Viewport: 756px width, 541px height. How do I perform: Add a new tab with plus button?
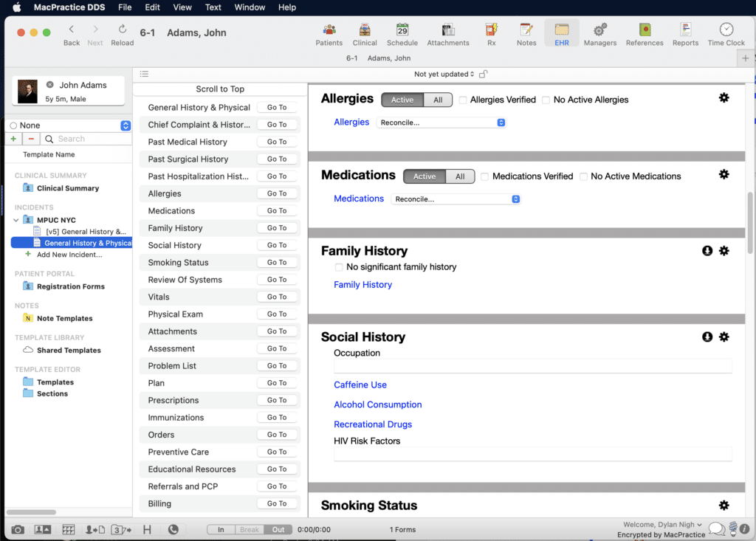746,58
